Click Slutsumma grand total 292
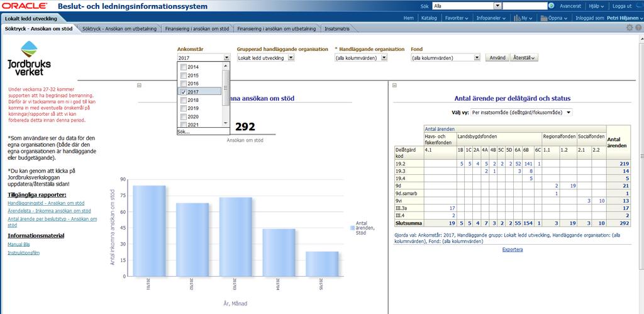644x314 pixels. pos(625,223)
